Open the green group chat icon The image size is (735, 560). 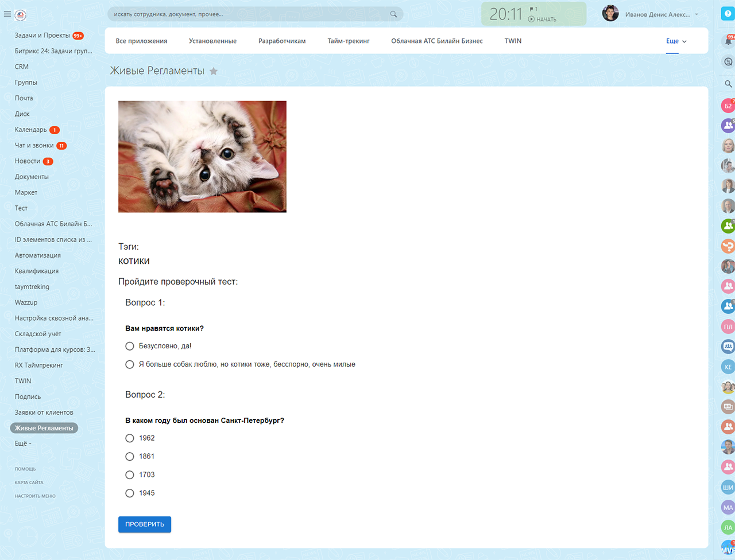tap(728, 225)
